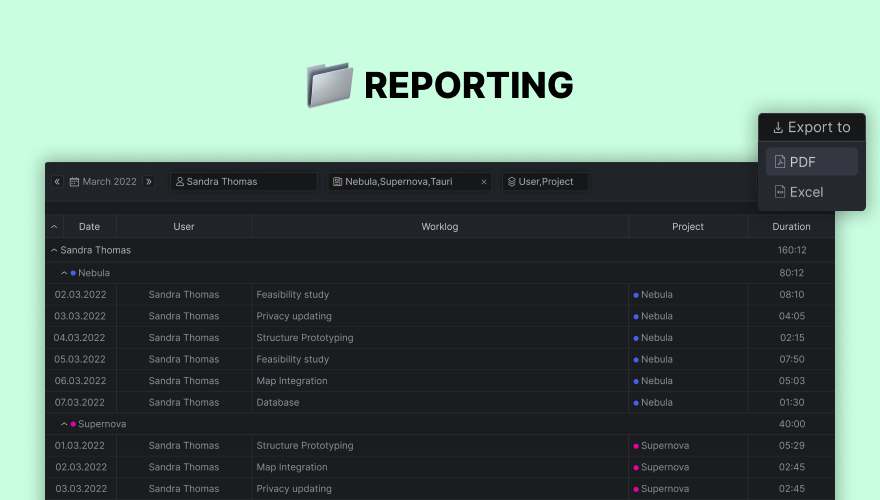This screenshot has width=880, height=500.
Task: Open the Nebula,Supernova,Tauri project dropdown
Action: [410, 182]
